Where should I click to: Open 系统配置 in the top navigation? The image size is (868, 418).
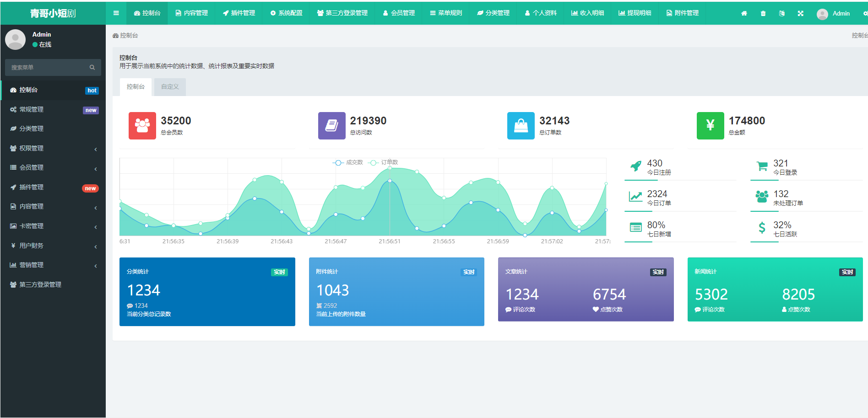(286, 13)
